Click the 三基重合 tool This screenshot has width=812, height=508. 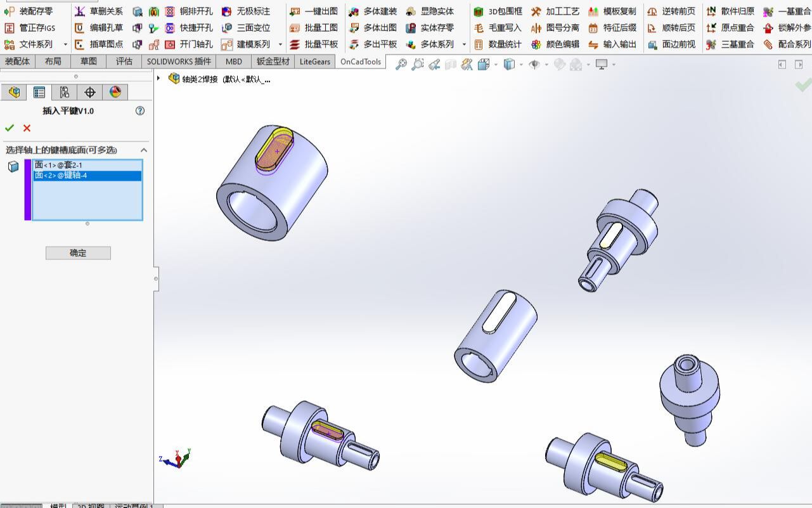click(x=730, y=44)
